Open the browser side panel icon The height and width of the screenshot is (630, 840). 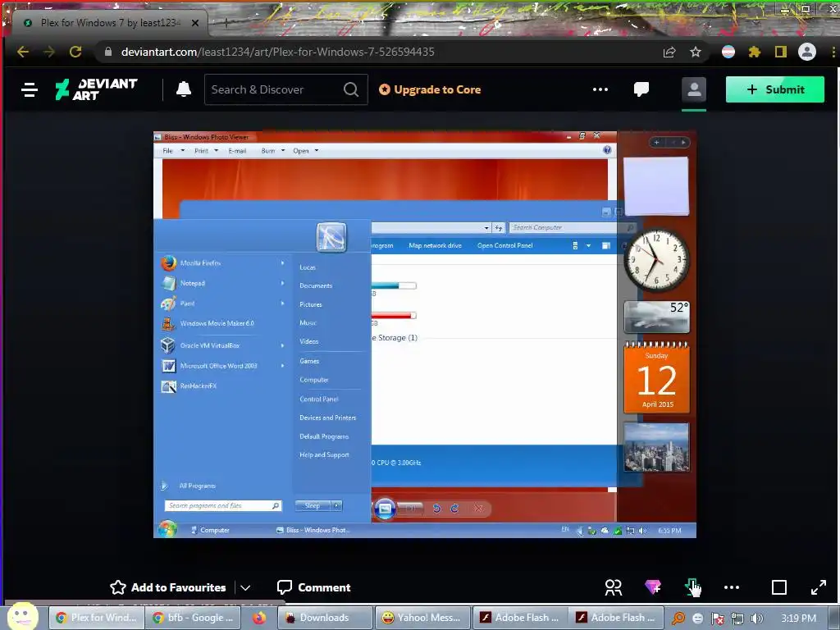pos(781,52)
